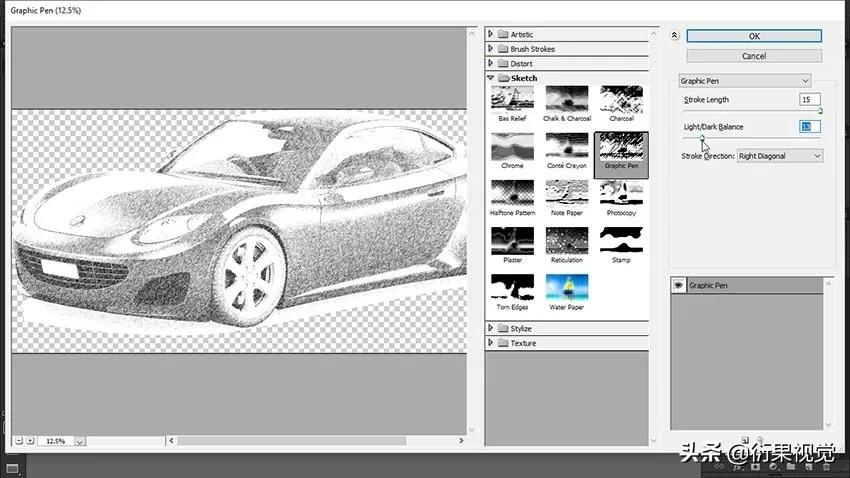Choose the Note Paper filter thumbnail

tap(566, 194)
